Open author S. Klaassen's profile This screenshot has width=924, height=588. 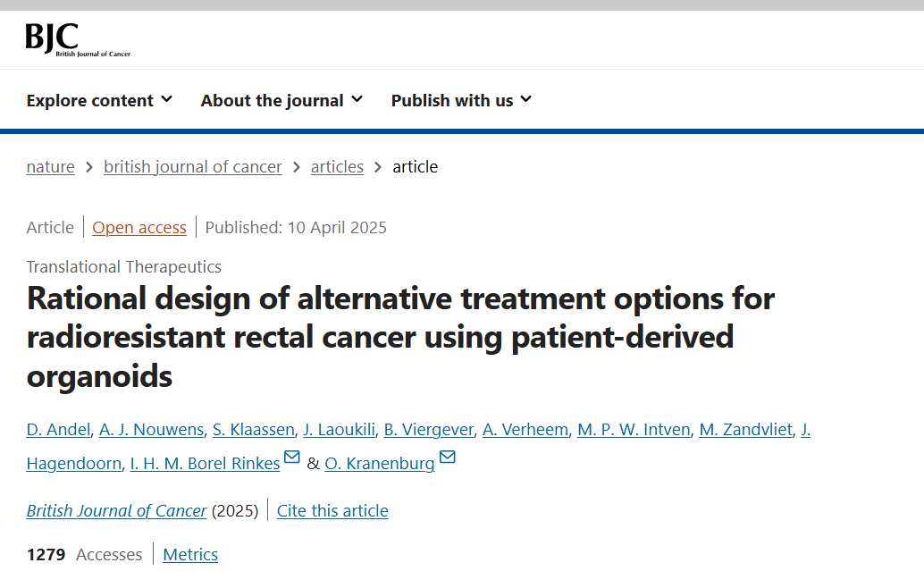point(254,430)
